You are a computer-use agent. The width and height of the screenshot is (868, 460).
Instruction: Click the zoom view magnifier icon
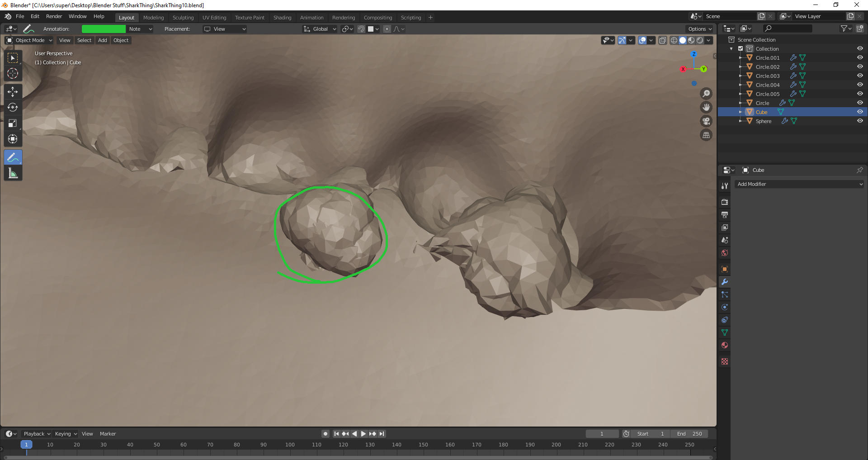point(706,94)
